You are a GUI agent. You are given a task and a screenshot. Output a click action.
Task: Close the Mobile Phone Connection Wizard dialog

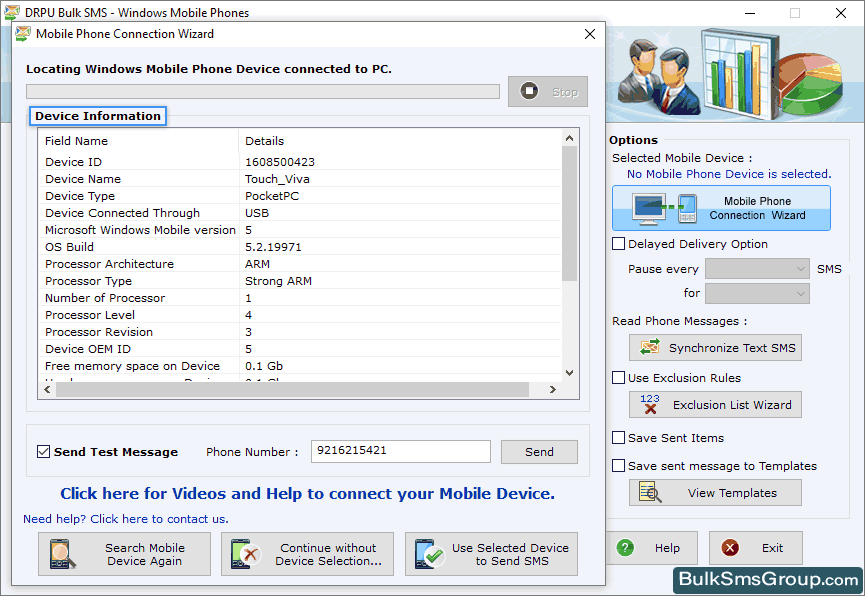pos(590,34)
